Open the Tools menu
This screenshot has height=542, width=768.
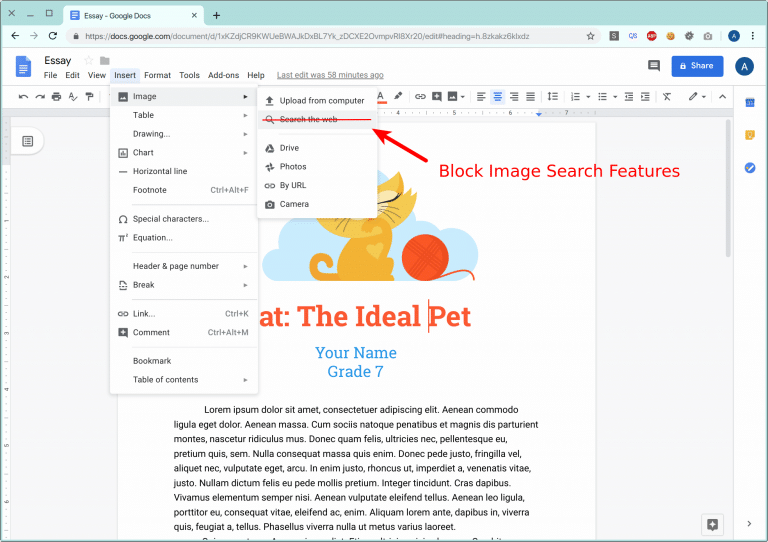click(x=189, y=75)
